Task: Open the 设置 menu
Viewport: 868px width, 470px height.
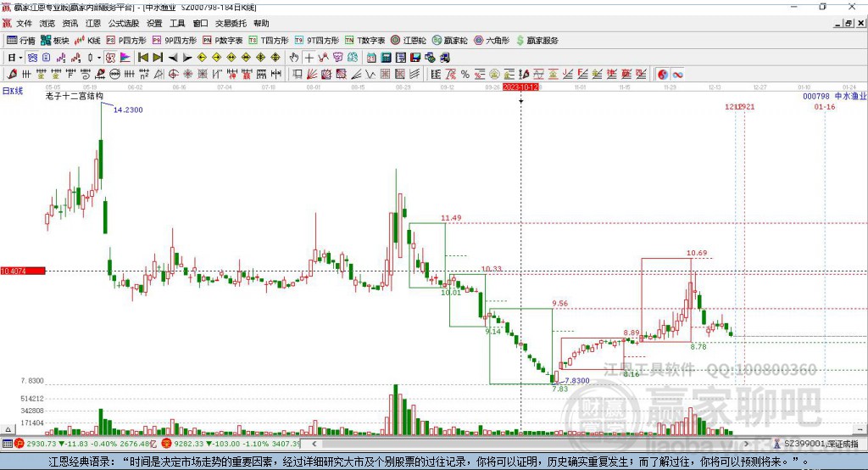Action: (154, 23)
